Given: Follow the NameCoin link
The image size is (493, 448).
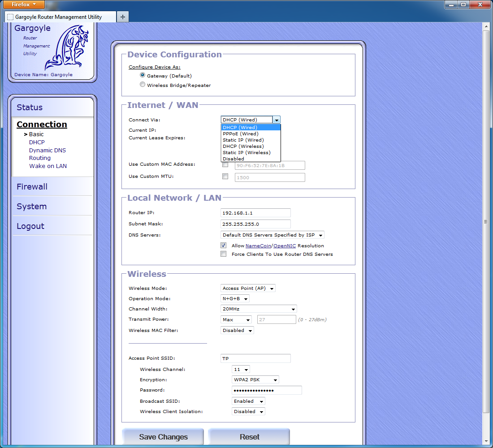Looking at the screenshot, I should pyautogui.click(x=258, y=246).
